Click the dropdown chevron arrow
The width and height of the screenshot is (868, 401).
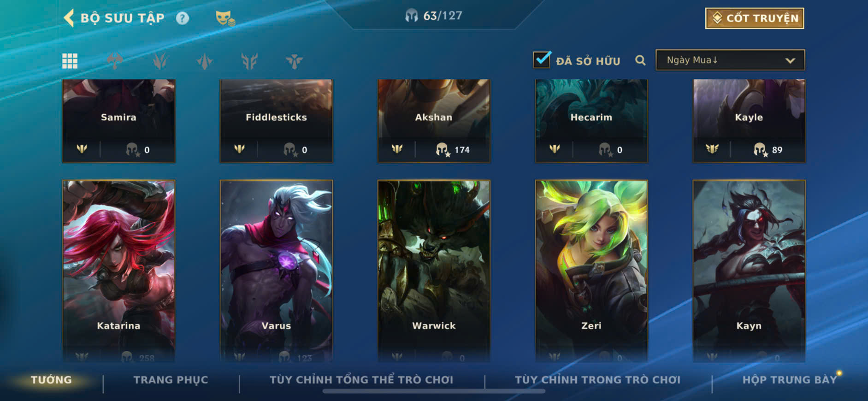coord(790,60)
